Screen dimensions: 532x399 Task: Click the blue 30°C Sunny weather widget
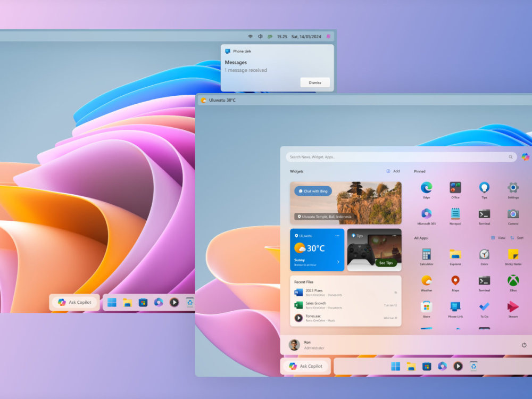(317, 250)
